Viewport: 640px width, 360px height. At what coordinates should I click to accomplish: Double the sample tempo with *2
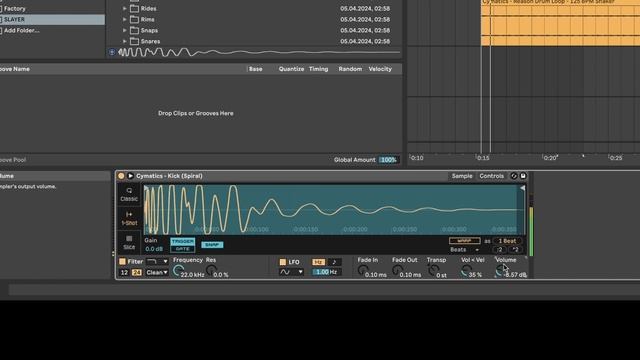tap(515, 249)
